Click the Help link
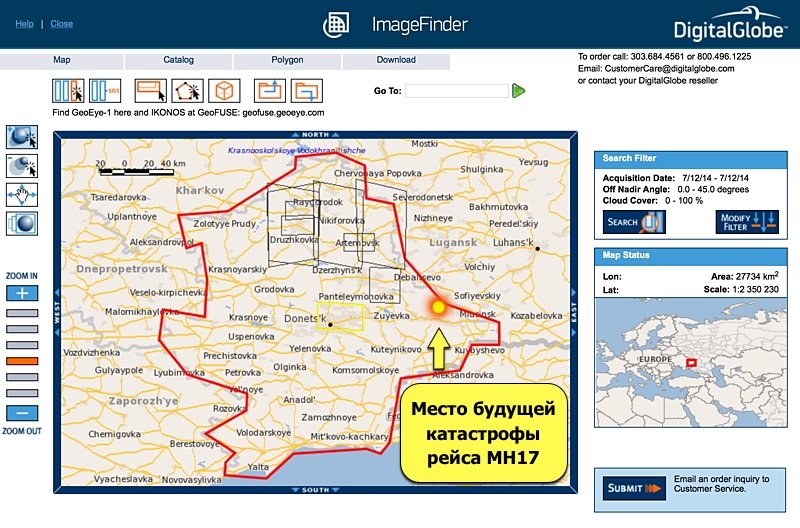800x528 pixels. click(x=24, y=24)
